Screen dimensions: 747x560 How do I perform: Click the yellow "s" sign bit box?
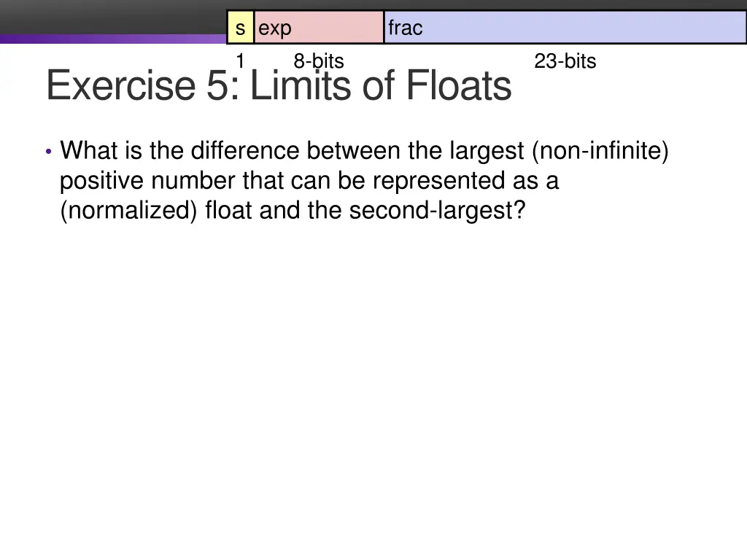241,28
